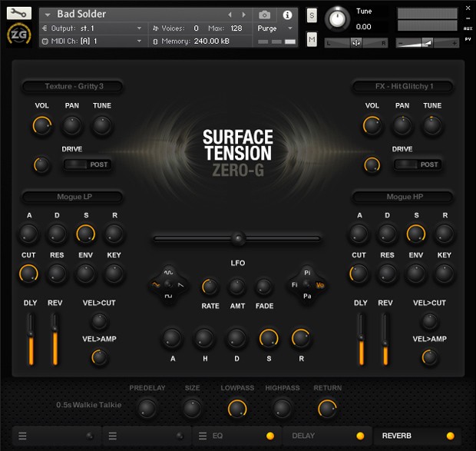Click the left VEL>AMP knob
The width and height of the screenshot is (476, 451).
pyautogui.click(x=99, y=357)
